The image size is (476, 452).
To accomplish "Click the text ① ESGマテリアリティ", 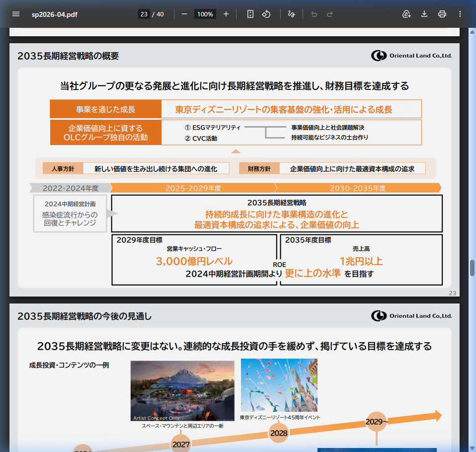I will tap(213, 128).
